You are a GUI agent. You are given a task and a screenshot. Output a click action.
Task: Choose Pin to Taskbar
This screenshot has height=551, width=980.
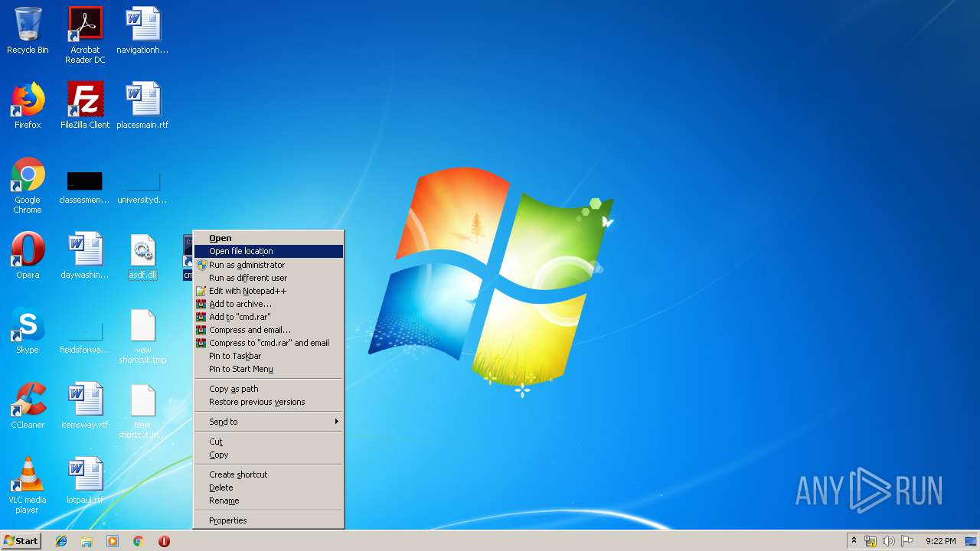point(268,356)
